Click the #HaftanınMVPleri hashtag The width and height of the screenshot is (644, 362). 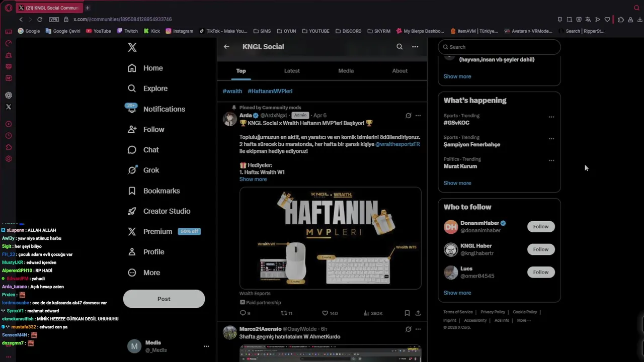pos(270,91)
